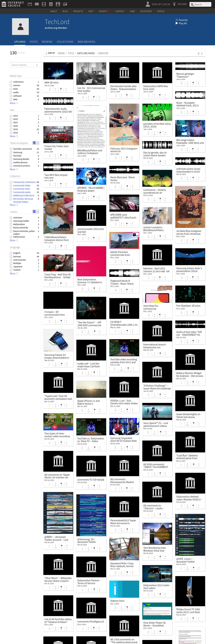Expand More under Collection

(x=14, y=205)
